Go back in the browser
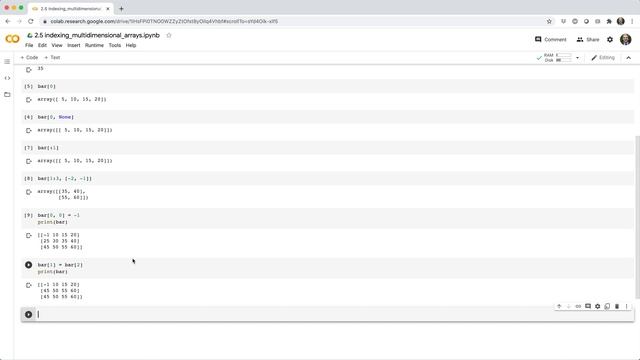Image resolution: width=640 pixels, height=360 pixels. [8, 21]
